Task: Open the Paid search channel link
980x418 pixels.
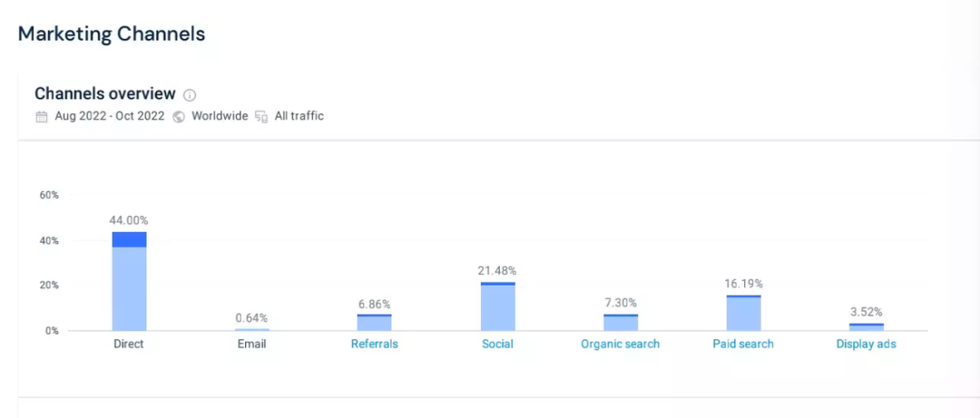Action: point(743,344)
